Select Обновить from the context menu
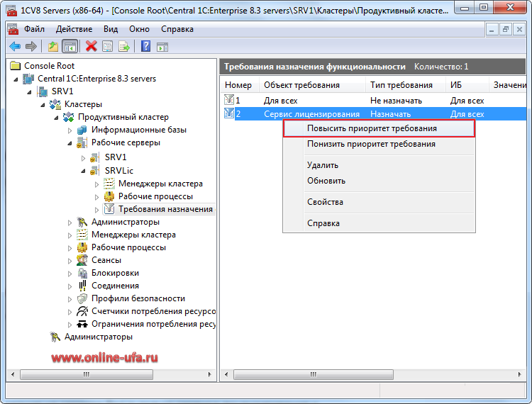 coord(379,181)
